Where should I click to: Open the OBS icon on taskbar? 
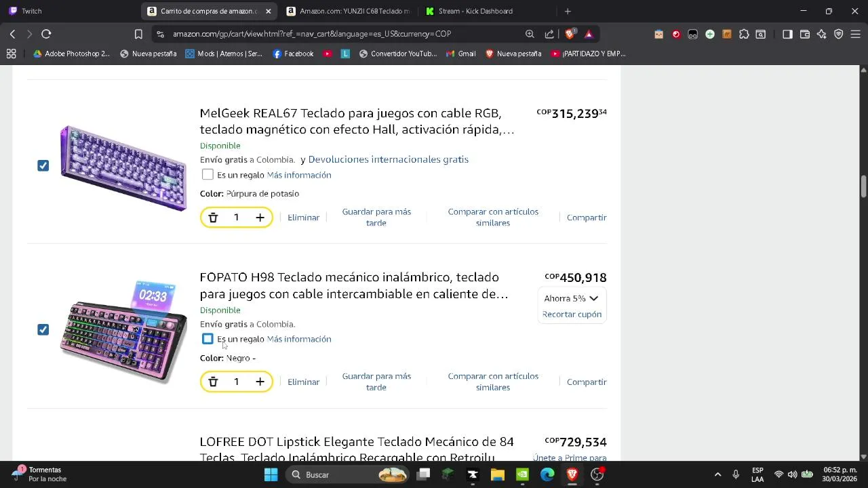tap(597, 474)
